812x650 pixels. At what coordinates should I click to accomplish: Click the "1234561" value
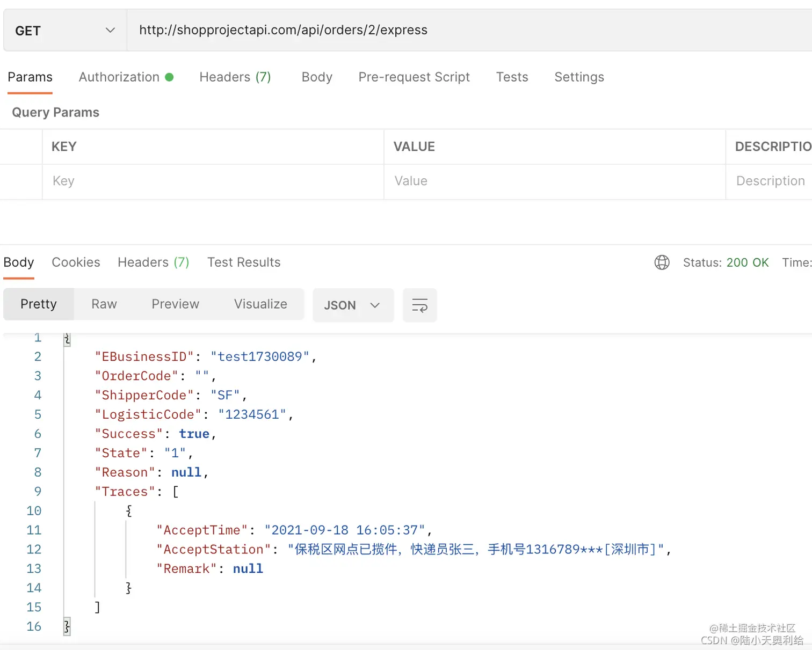(252, 415)
